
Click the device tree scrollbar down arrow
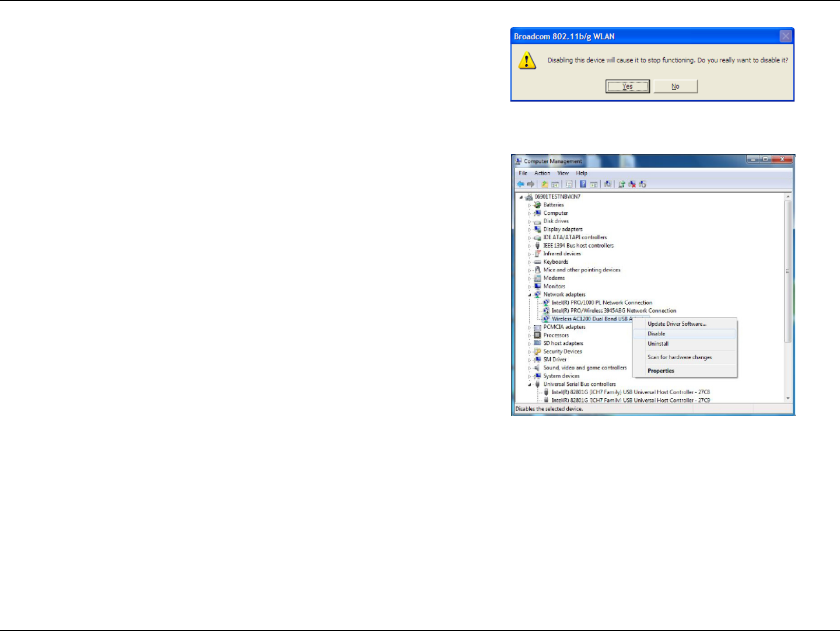[788, 399]
